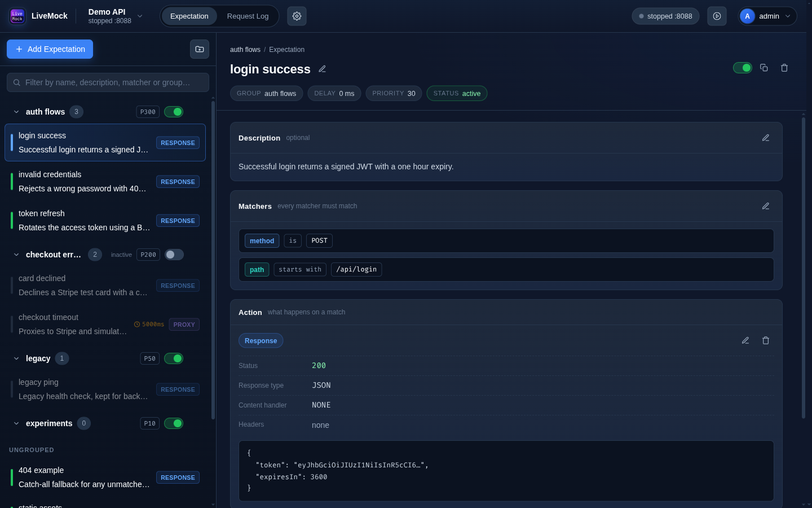812x508 pixels.
Task: Switch to the Request Log tab
Action: 248,16
